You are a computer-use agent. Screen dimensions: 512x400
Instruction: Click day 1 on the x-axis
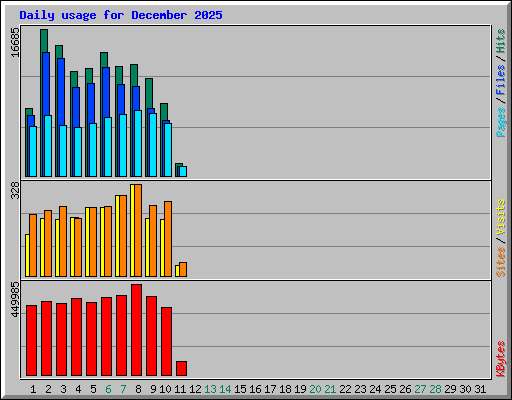point(33,389)
